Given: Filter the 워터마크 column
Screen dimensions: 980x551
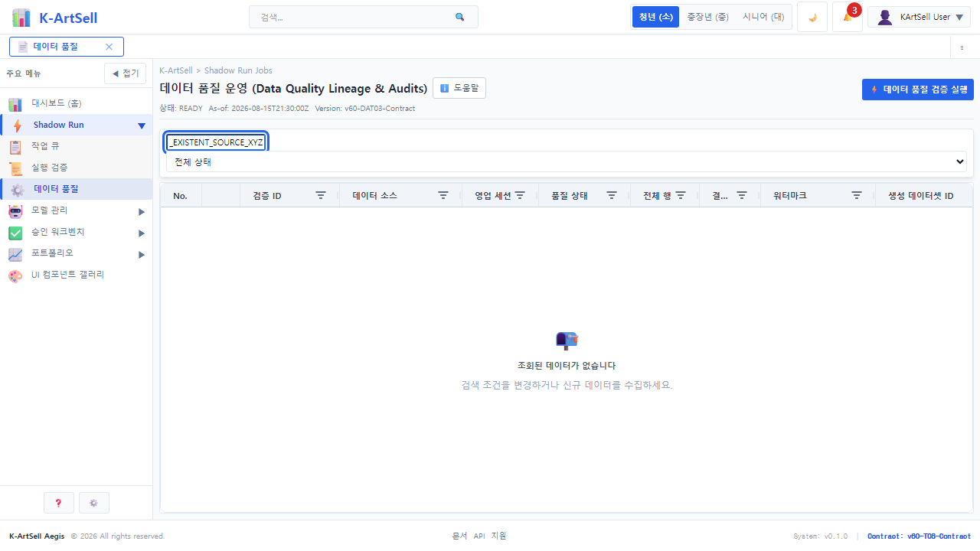Looking at the screenshot, I should click(857, 195).
